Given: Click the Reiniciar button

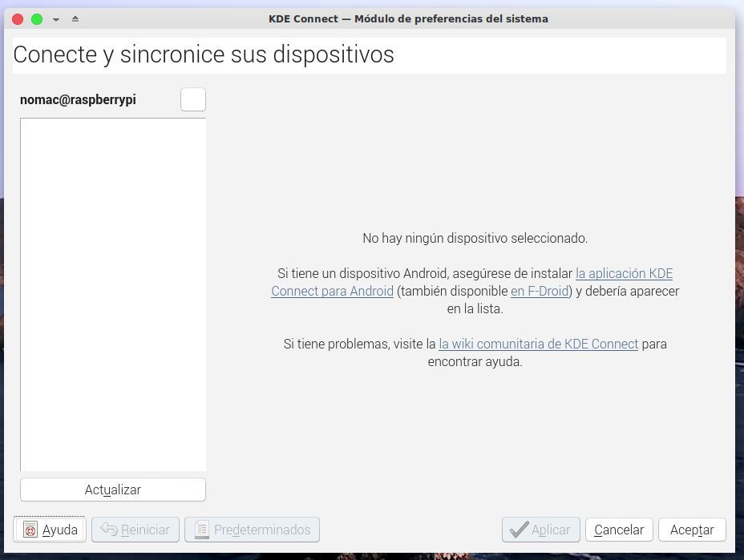Looking at the screenshot, I should pos(135,530).
